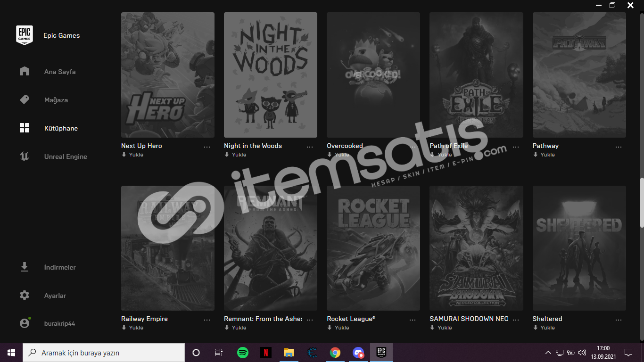
Task: Open the Pathway cover thumbnail
Action: point(579,75)
